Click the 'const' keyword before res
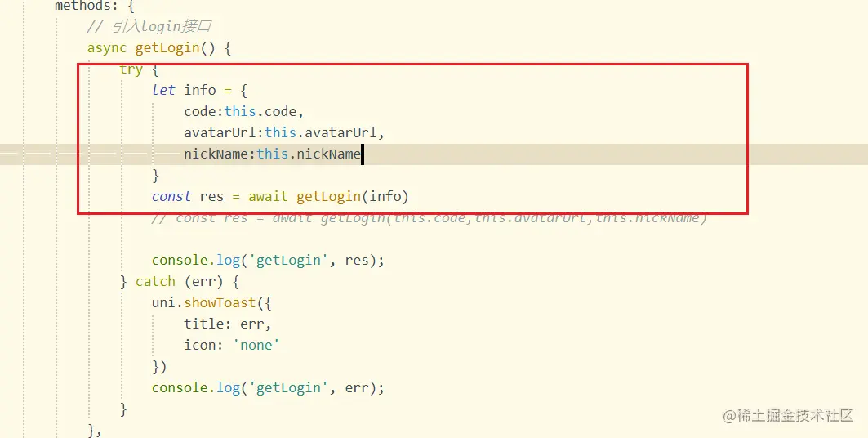The width and height of the screenshot is (868, 438). tap(171, 197)
